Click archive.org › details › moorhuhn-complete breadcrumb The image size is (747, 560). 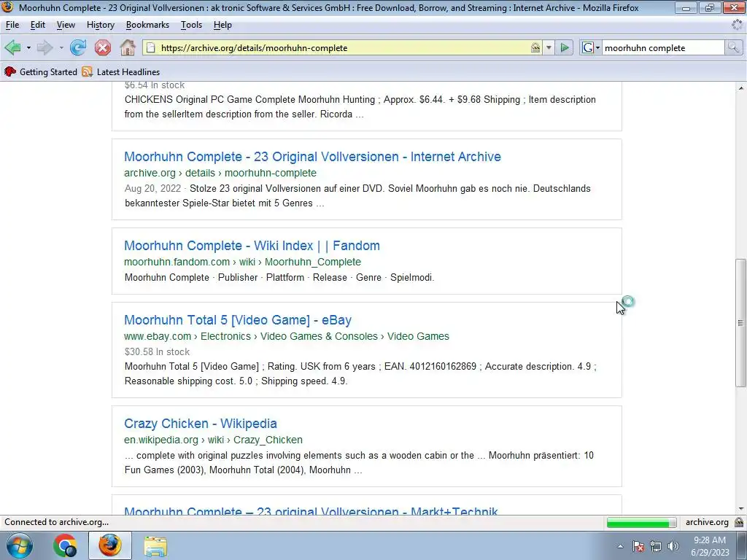(x=220, y=173)
